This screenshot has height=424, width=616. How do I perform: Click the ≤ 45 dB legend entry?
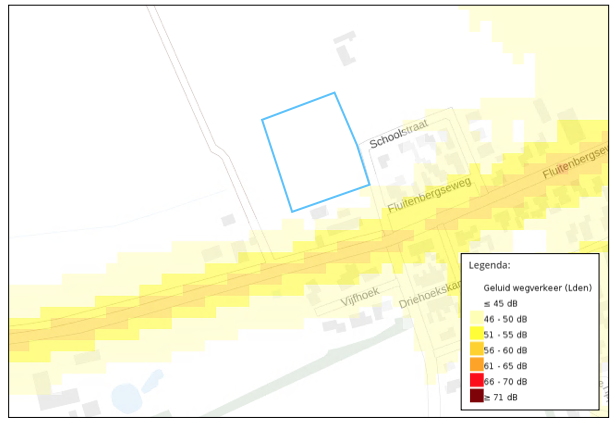[500, 303]
